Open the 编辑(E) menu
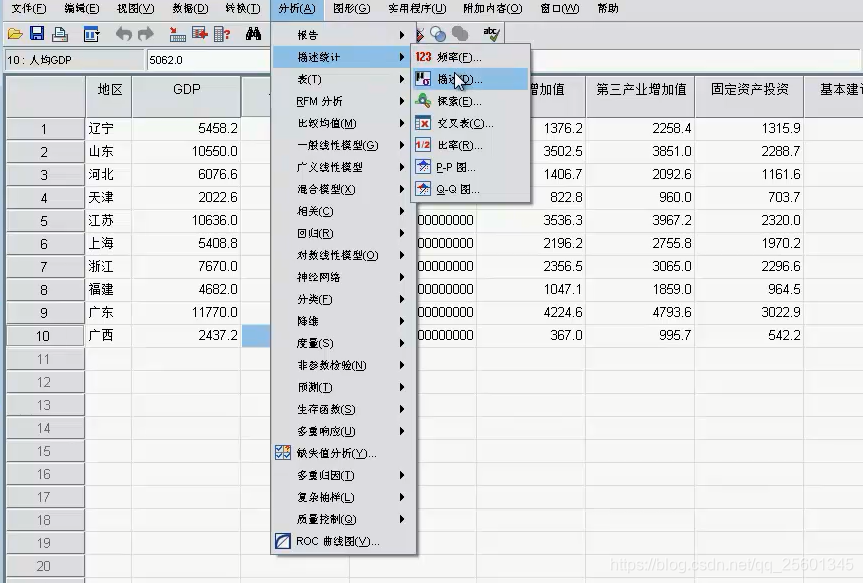The height and width of the screenshot is (583, 863). coord(81,9)
